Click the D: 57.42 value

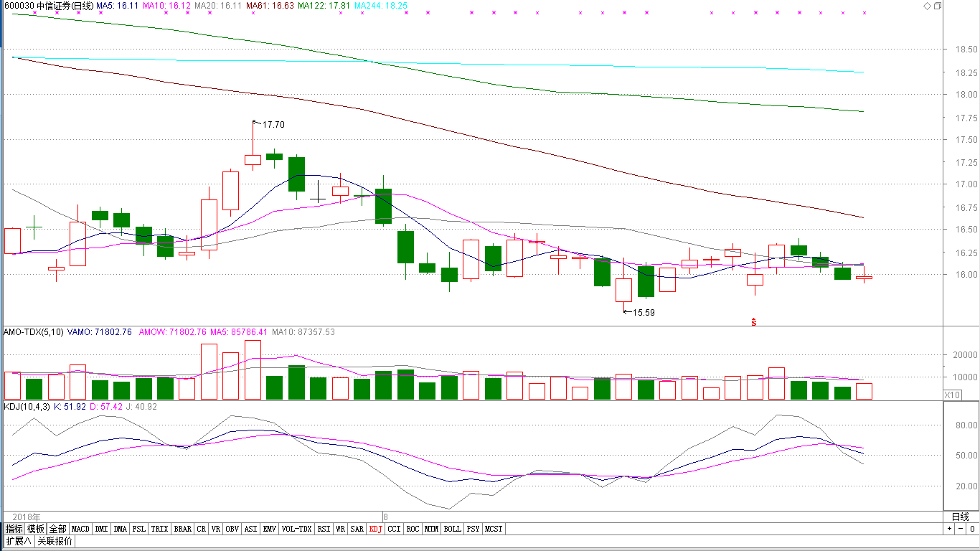point(105,407)
